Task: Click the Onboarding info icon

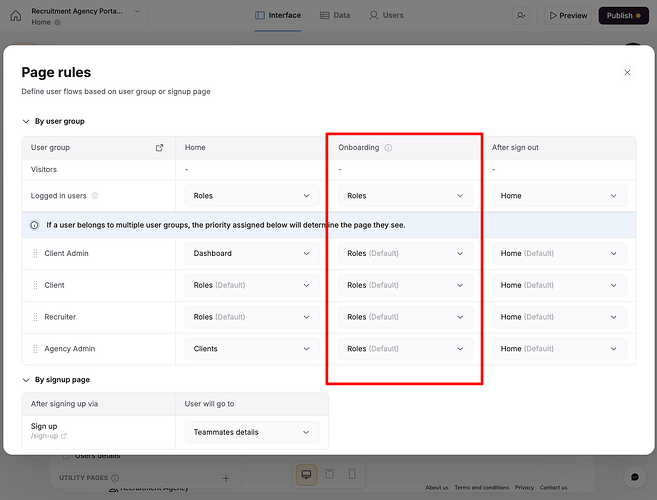Action: click(x=388, y=148)
